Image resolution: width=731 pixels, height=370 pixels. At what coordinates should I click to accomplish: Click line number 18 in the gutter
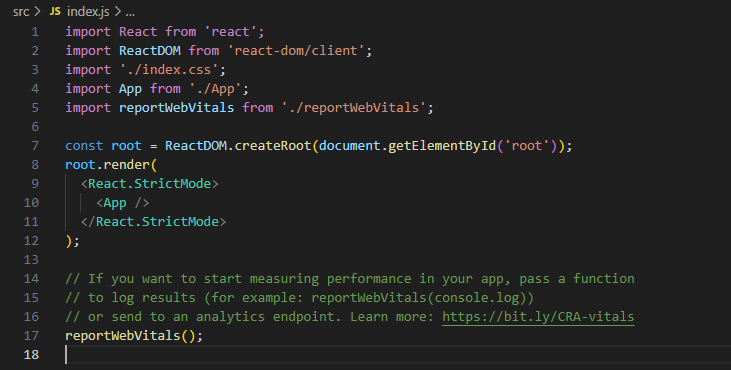(31, 355)
